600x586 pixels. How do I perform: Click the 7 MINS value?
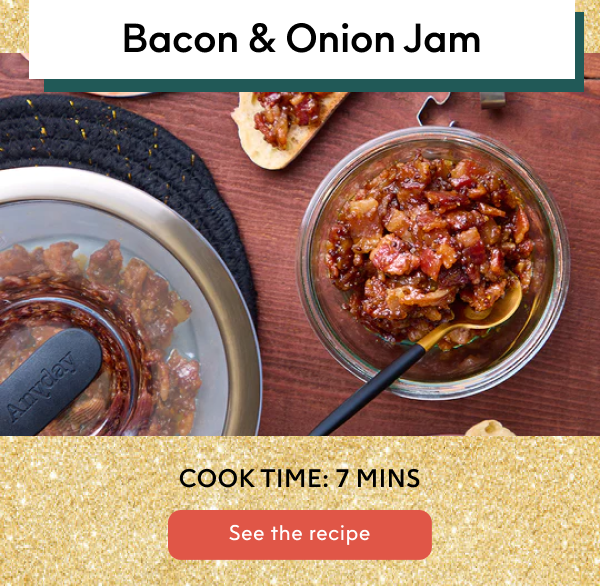(x=378, y=478)
